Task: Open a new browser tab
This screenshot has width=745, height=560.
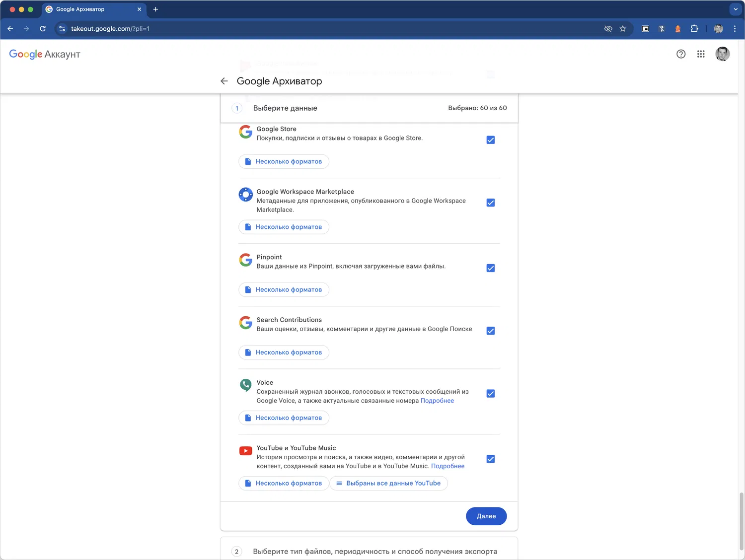Action: coord(155,9)
